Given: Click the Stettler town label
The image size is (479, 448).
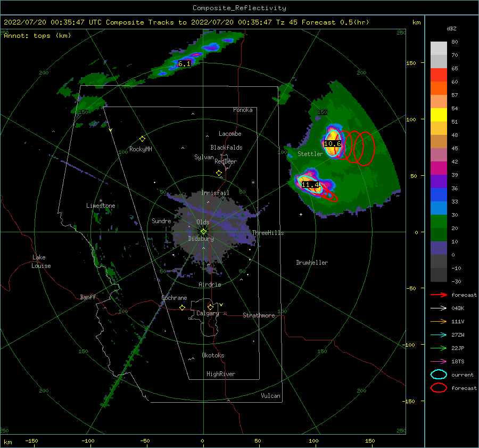Looking at the screenshot, I should [310, 154].
